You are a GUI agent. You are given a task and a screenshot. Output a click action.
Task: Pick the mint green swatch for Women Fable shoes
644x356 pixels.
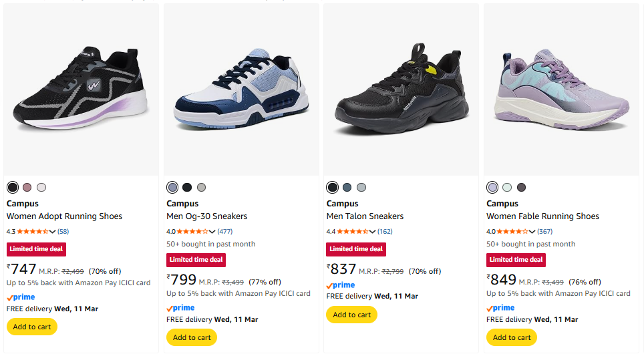click(x=507, y=188)
